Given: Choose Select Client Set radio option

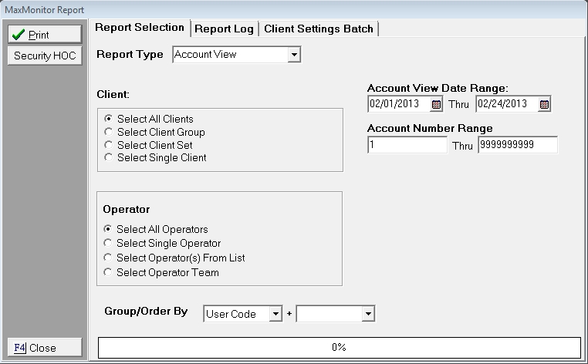Looking at the screenshot, I should pyautogui.click(x=109, y=145).
